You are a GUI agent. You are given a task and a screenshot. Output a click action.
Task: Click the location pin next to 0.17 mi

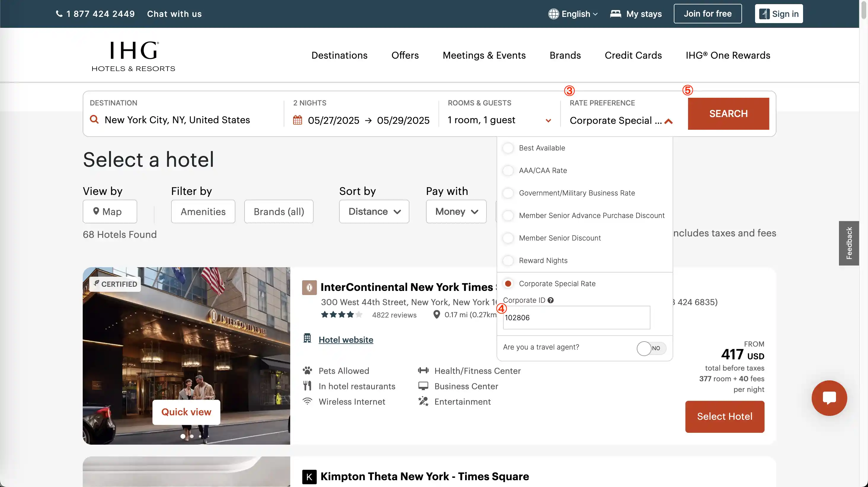click(436, 314)
